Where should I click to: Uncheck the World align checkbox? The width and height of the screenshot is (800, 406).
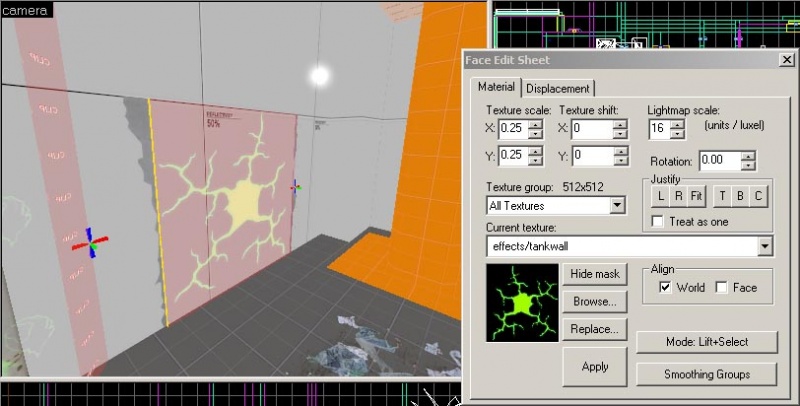click(x=665, y=288)
